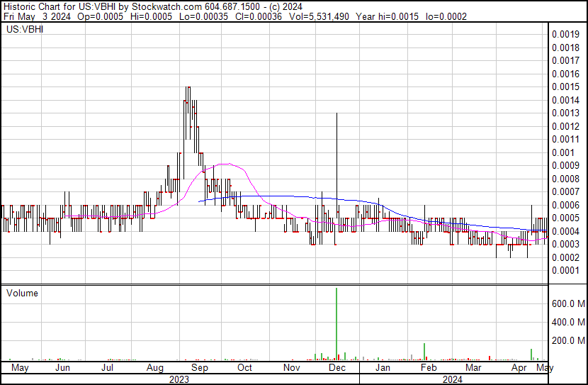Click the Feb label on the date axis
The height and width of the screenshot is (385, 588).
click(x=428, y=368)
